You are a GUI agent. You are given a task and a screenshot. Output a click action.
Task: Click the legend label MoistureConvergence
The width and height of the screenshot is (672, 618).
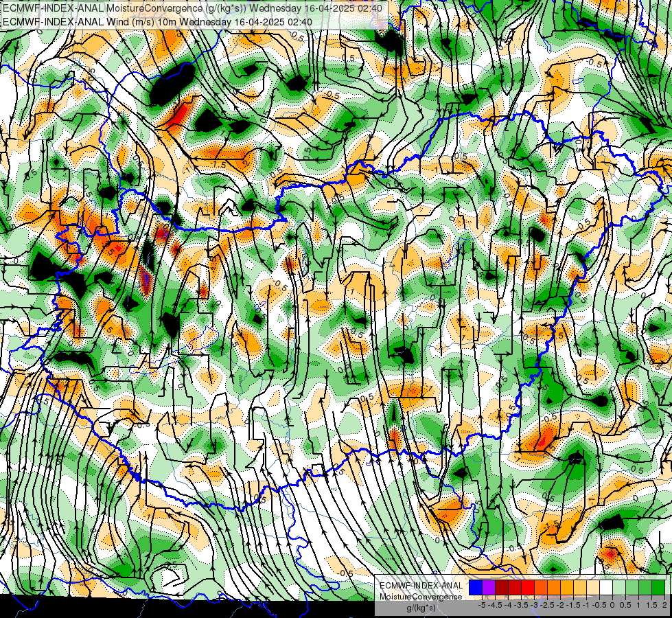(421, 597)
